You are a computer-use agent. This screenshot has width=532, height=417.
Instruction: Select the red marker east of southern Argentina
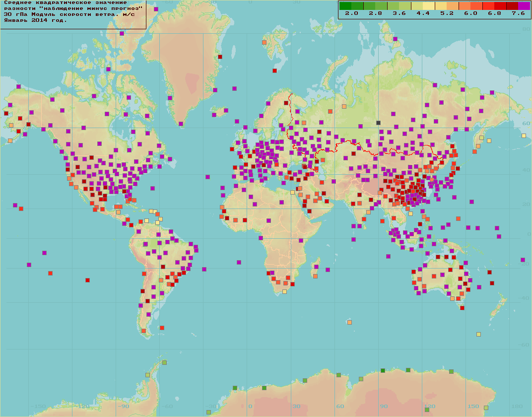162,328
